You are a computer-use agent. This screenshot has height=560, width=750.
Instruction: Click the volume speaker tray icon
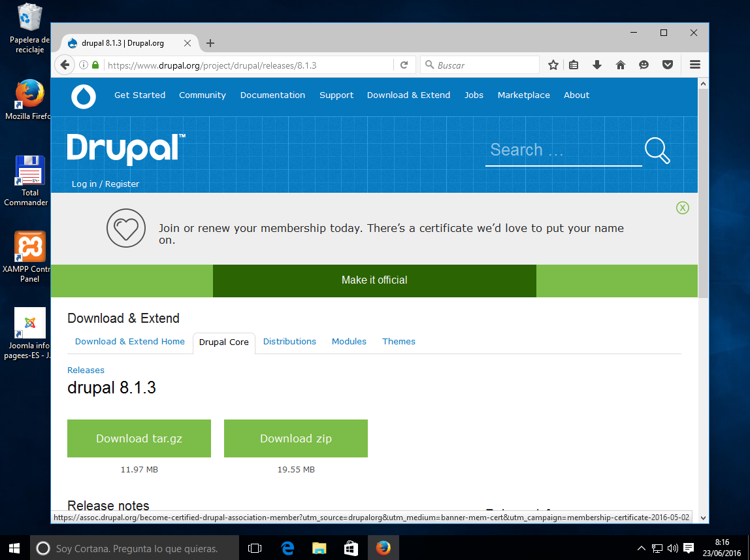point(672,548)
